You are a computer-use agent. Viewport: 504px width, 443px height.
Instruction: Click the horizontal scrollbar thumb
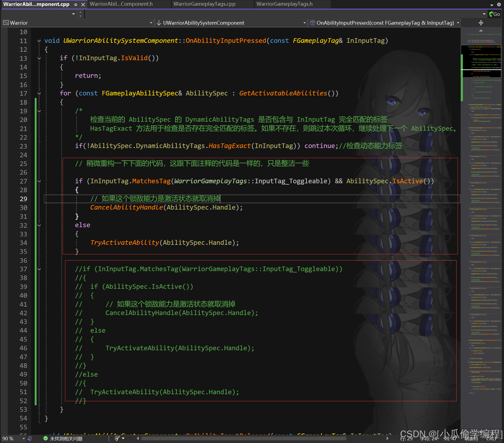coord(243,438)
